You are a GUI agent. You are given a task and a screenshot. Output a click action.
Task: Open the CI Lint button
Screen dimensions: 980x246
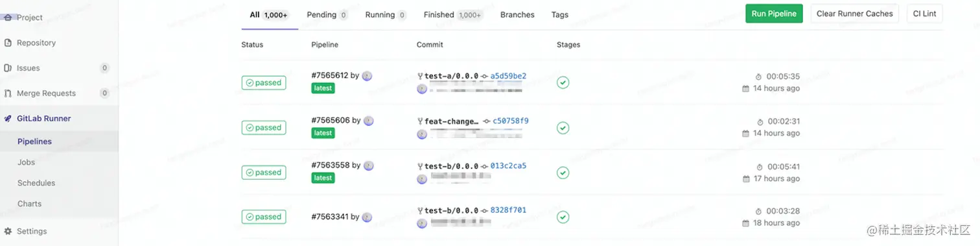point(924,14)
